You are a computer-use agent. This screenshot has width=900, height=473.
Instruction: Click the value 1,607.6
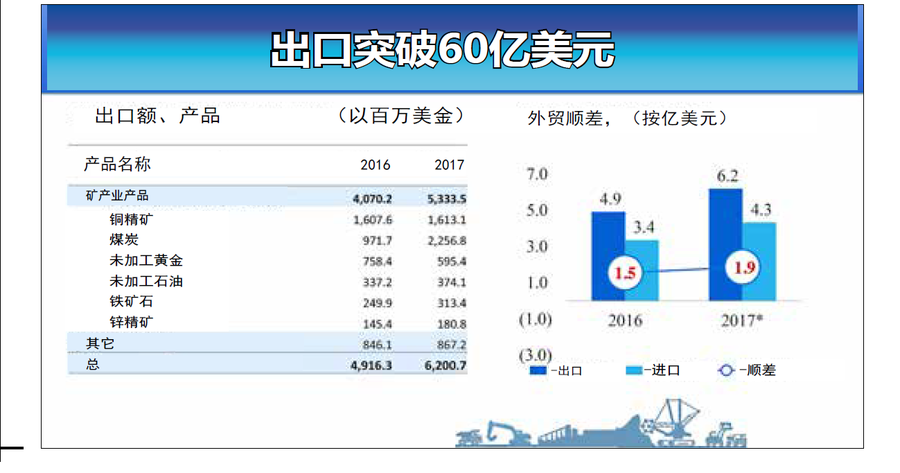coord(373,220)
